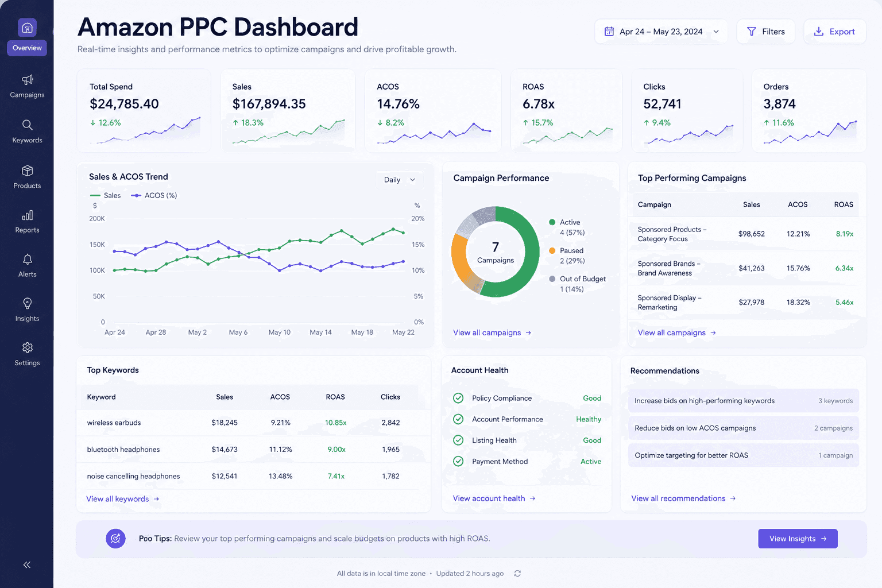Go to Keywords menu label

pos(27,140)
